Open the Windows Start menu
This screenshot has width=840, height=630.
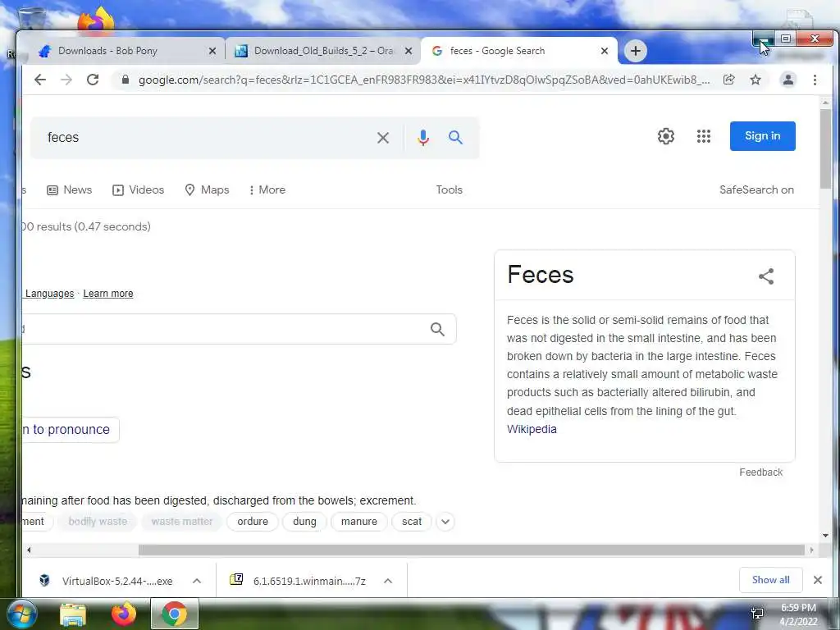tap(21, 614)
